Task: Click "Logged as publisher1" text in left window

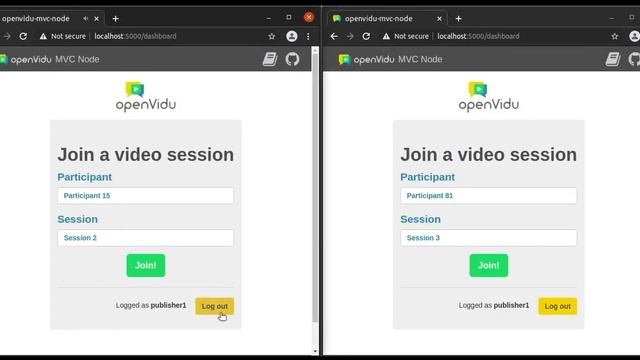Action: coord(151,305)
